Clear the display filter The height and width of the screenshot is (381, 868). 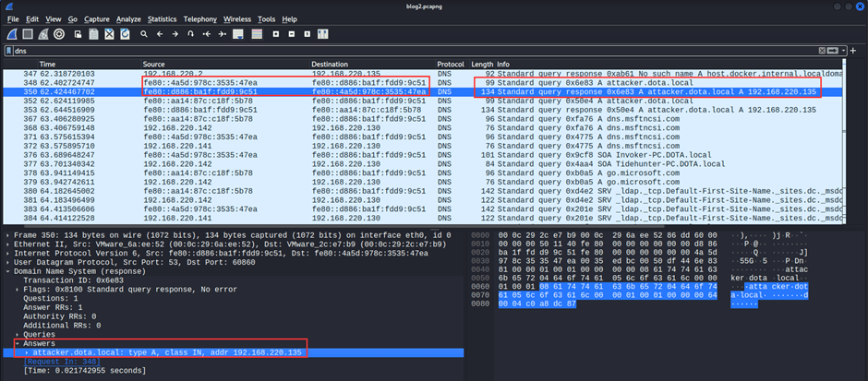tap(822, 51)
